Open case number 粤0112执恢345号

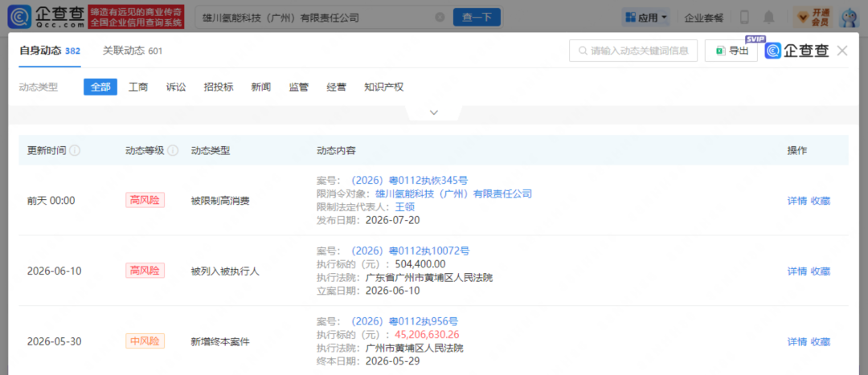click(x=410, y=181)
